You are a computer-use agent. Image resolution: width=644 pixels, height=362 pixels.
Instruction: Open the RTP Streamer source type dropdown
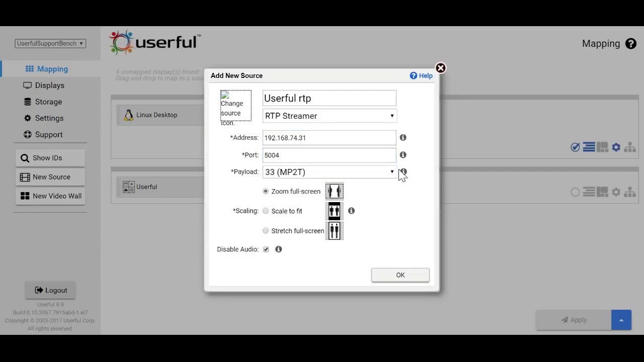pyautogui.click(x=329, y=116)
